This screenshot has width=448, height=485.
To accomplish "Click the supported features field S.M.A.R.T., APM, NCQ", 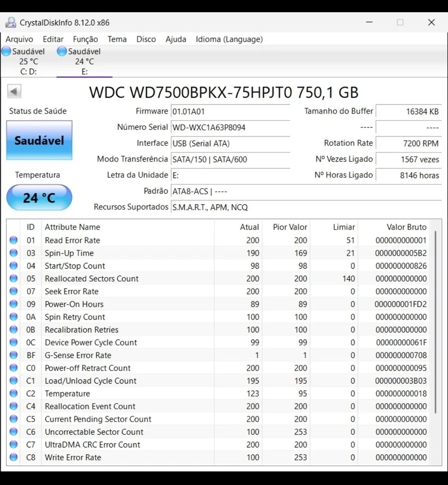I will click(x=306, y=207).
